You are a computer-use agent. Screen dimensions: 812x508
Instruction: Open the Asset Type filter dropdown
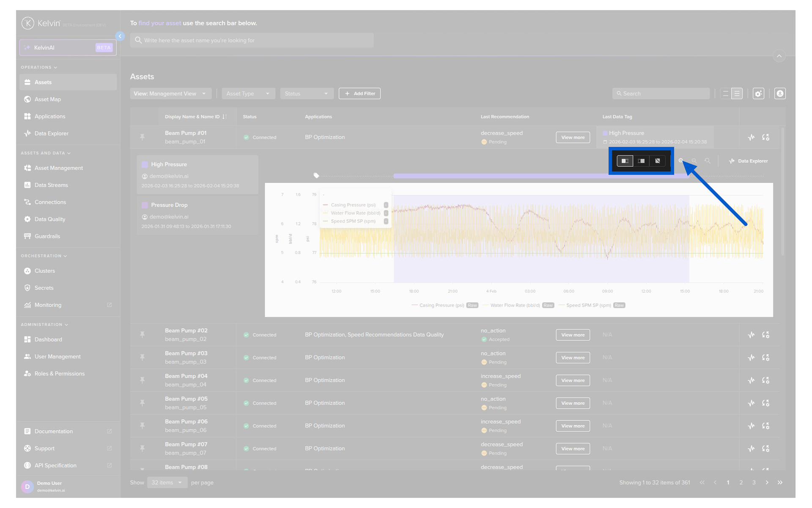pos(248,94)
